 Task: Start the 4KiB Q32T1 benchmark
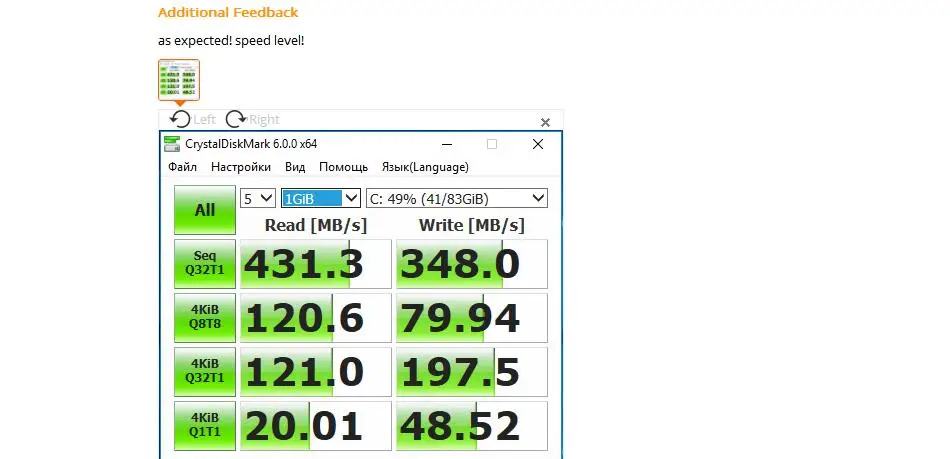205,372
